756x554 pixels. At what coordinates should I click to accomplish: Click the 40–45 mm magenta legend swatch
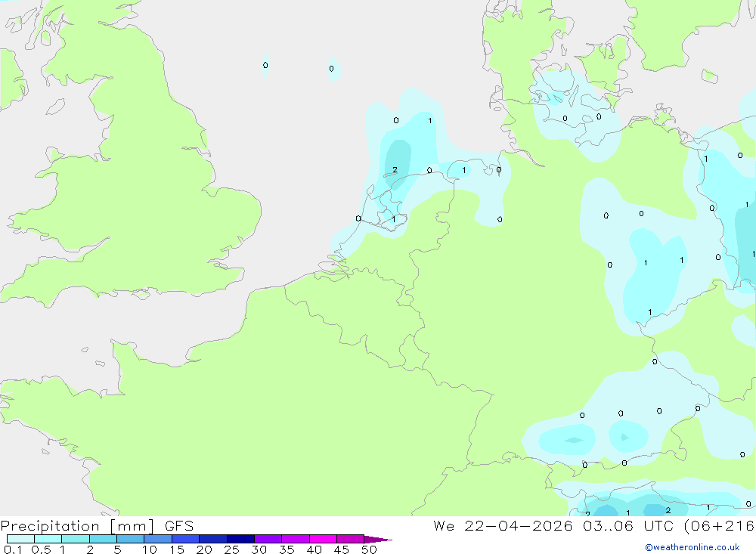pos(323,539)
